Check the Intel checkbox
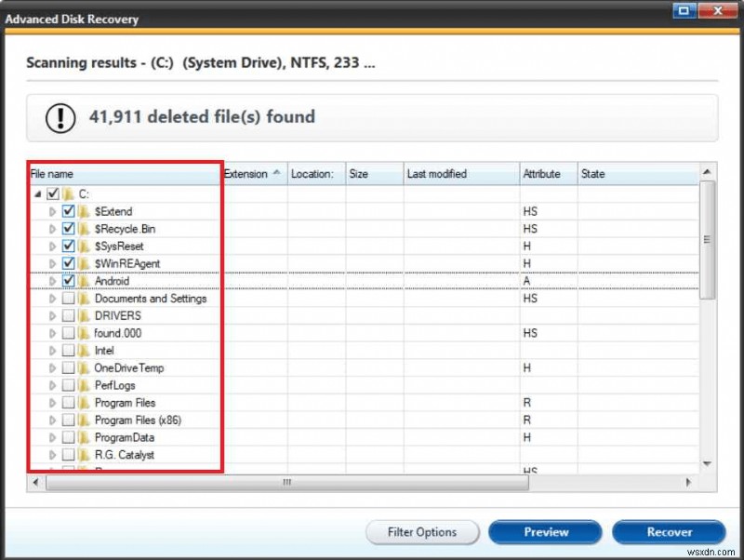This screenshot has height=560, width=744. coord(69,351)
